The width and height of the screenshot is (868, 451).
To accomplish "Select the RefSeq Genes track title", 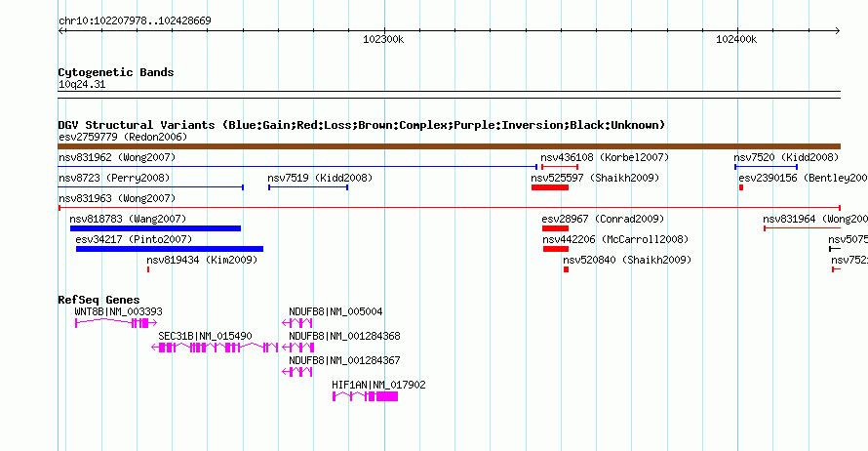I will click(99, 300).
